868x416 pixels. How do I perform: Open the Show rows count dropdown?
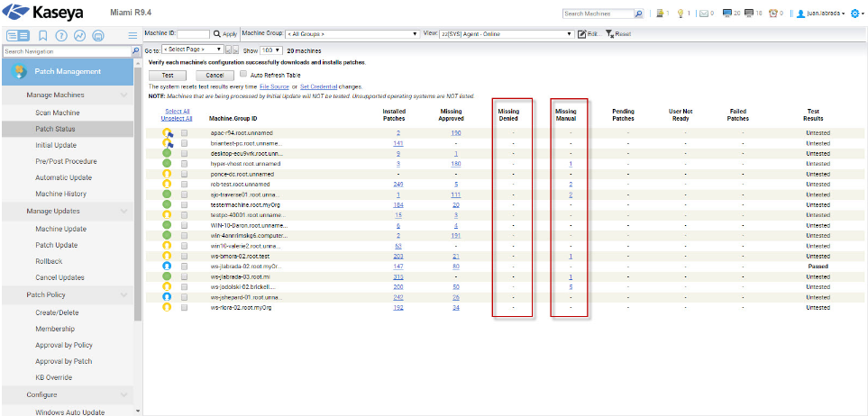[271, 50]
